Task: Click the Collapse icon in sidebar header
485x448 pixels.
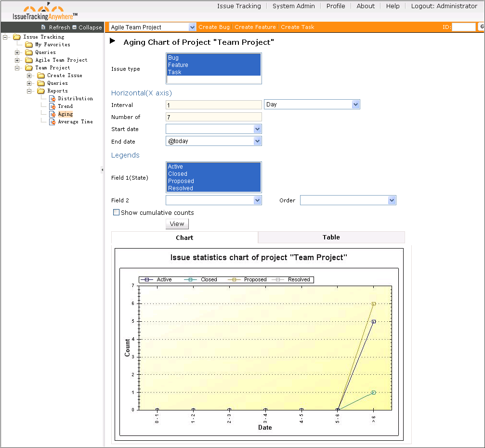Action: (x=74, y=27)
